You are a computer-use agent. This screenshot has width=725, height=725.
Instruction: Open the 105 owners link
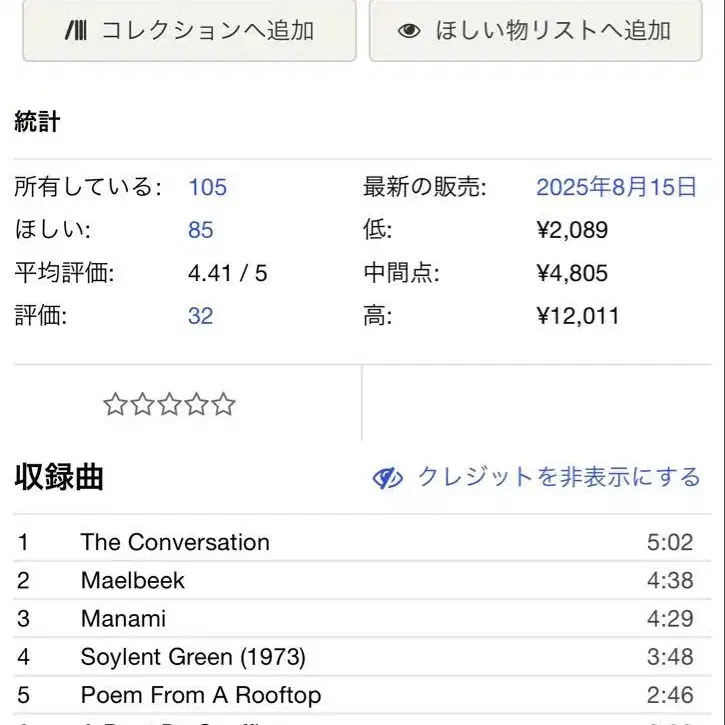[x=207, y=187]
